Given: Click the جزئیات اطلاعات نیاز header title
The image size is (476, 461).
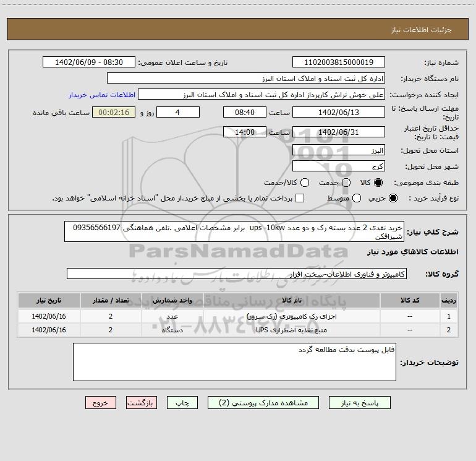Looking at the screenshot, I should 422,30.
